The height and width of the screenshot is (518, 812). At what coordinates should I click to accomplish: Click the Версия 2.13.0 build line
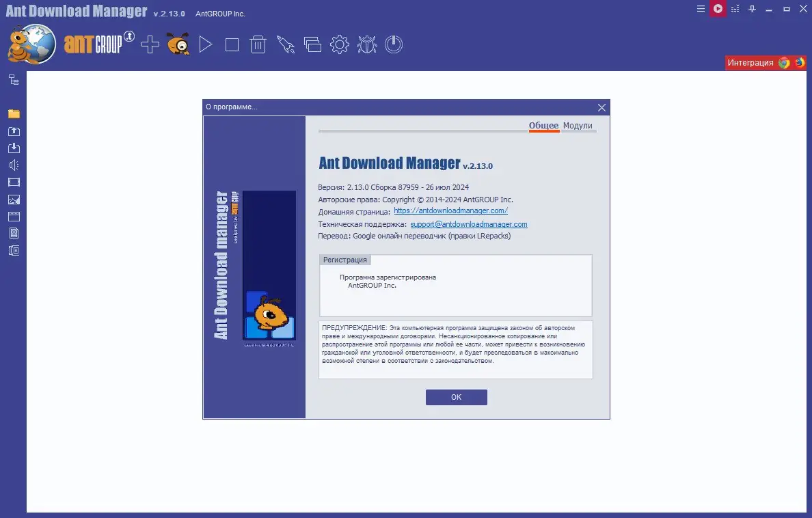click(394, 187)
